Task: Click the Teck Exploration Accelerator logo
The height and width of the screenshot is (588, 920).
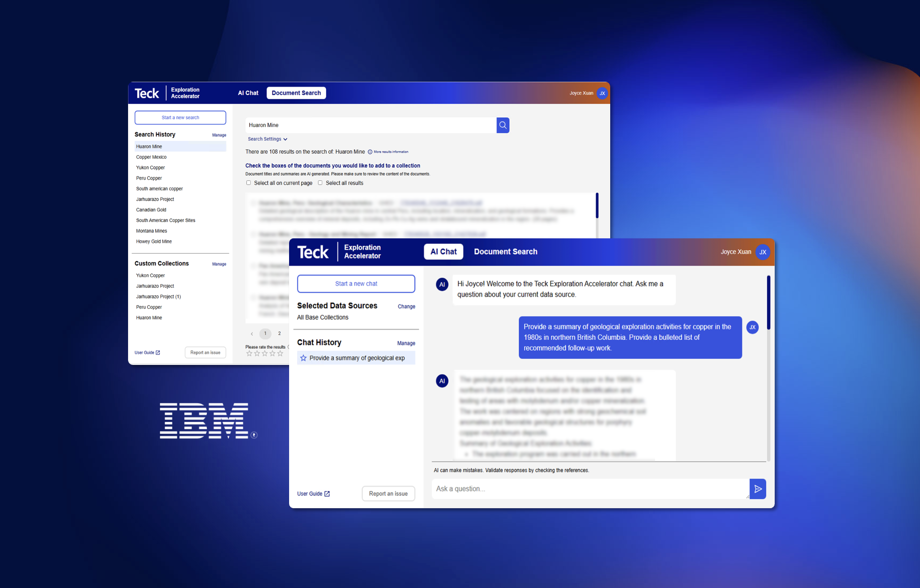Action: tap(340, 252)
